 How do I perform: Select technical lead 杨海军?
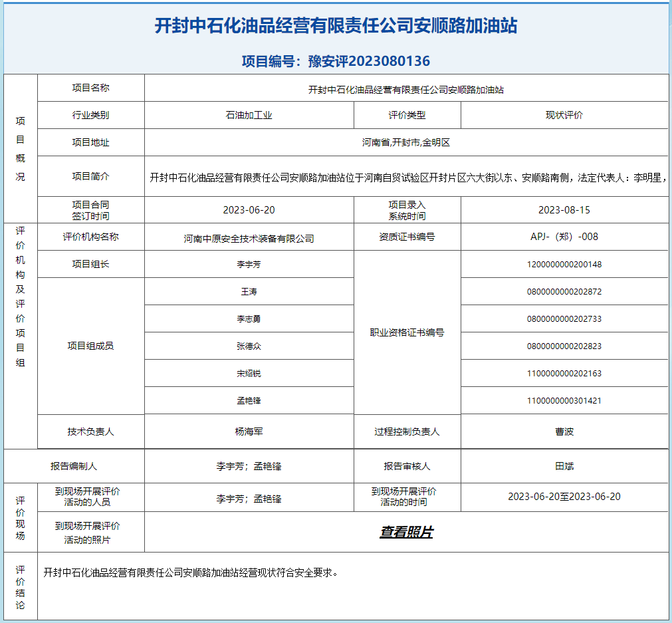249,432
